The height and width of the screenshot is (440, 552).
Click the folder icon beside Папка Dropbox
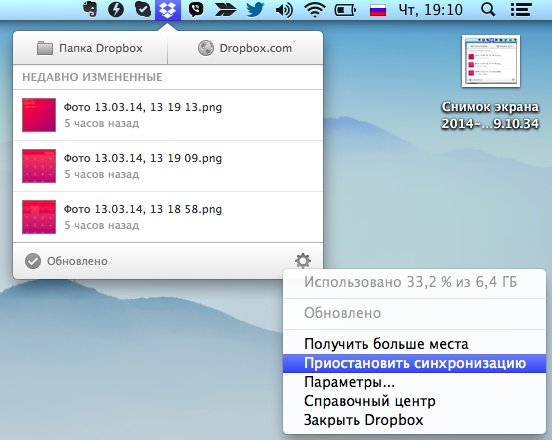click(45, 48)
